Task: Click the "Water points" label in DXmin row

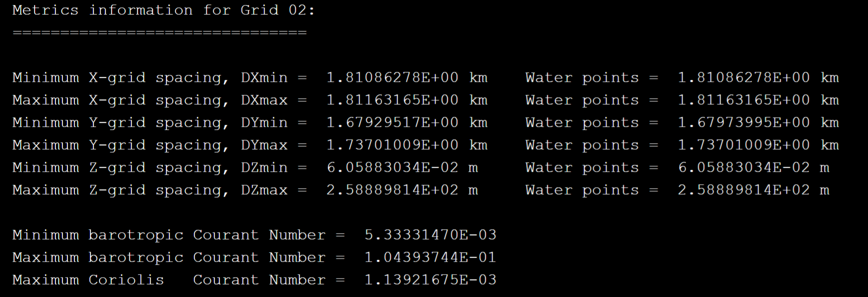Action: 582,77
